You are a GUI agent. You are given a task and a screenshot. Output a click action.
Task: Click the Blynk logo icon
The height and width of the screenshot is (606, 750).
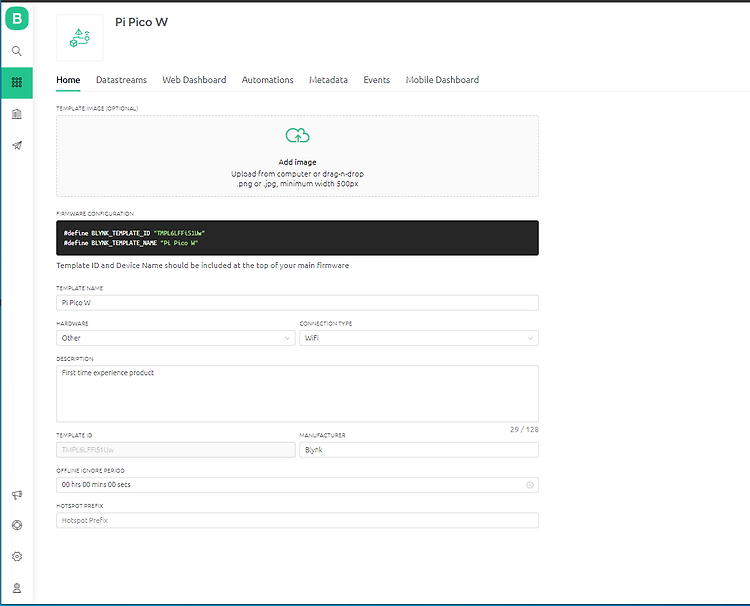pos(17,19)
